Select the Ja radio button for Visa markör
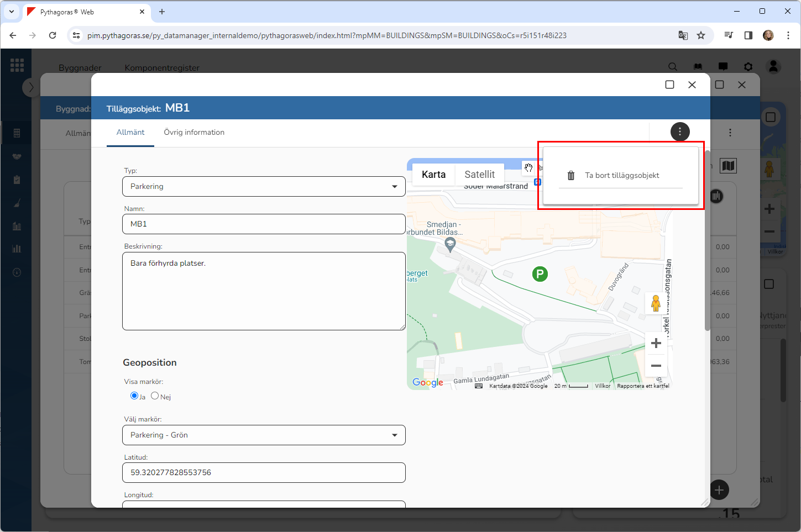The height and width of the screenshot is (532, 801). (x=134, y=396)
